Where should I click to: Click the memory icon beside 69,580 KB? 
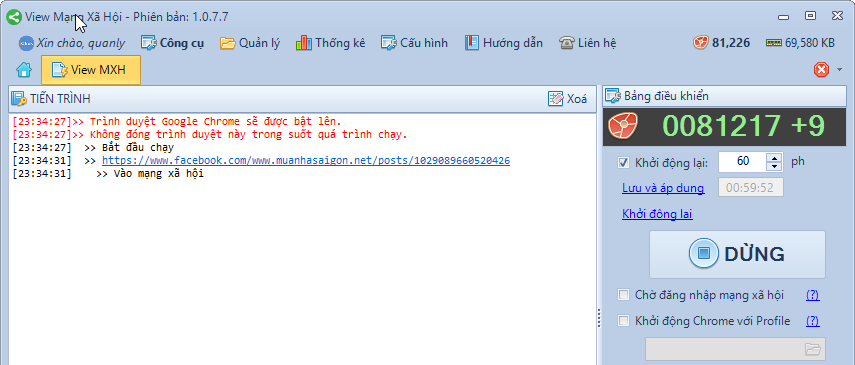(x=774, y=43)
